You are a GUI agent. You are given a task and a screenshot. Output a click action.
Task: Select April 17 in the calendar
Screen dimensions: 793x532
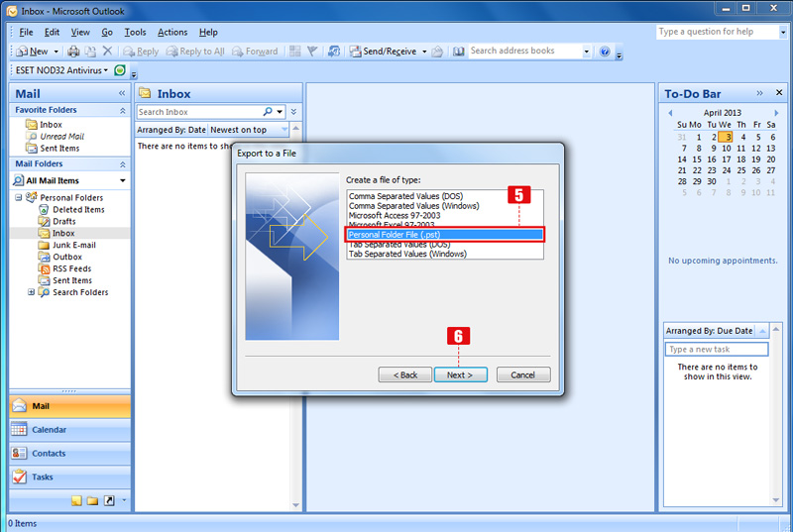tap(727, 160)
